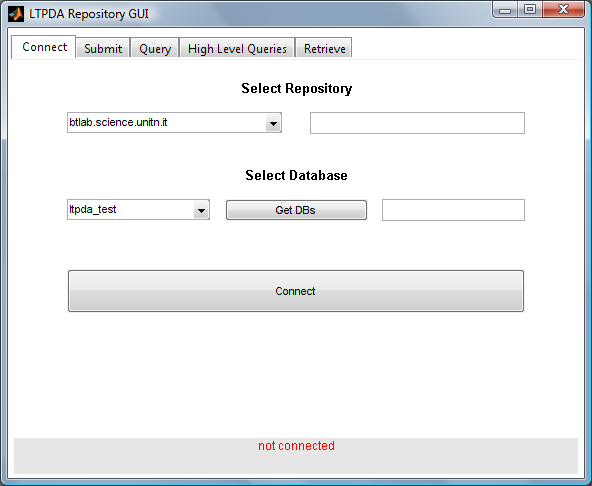Minimize the LTPDA Repository GUI window
Viewport: 592px width, 486px height.
(x=505, y=10)
